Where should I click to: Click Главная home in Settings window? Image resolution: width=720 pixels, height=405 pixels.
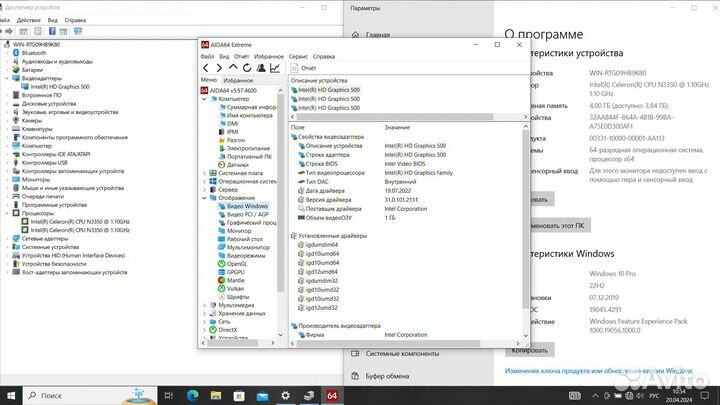click(x=377, y=35)
